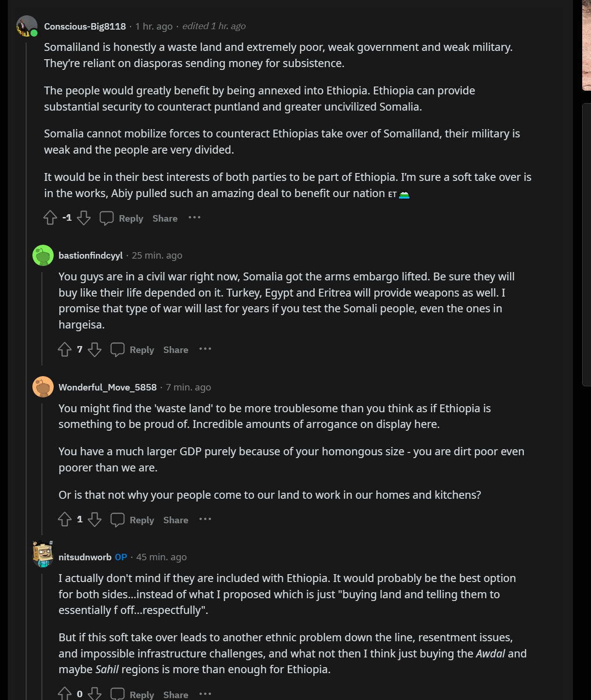Click bastionfindcyyl's green avatar
The image size is (591, 700).
[43, 255]
